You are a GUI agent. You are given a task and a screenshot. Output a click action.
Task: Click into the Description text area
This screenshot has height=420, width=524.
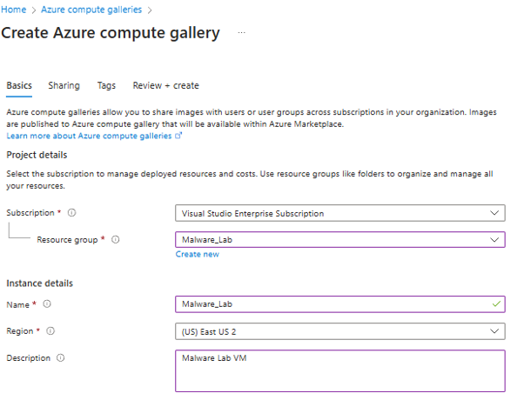(339, 370)
